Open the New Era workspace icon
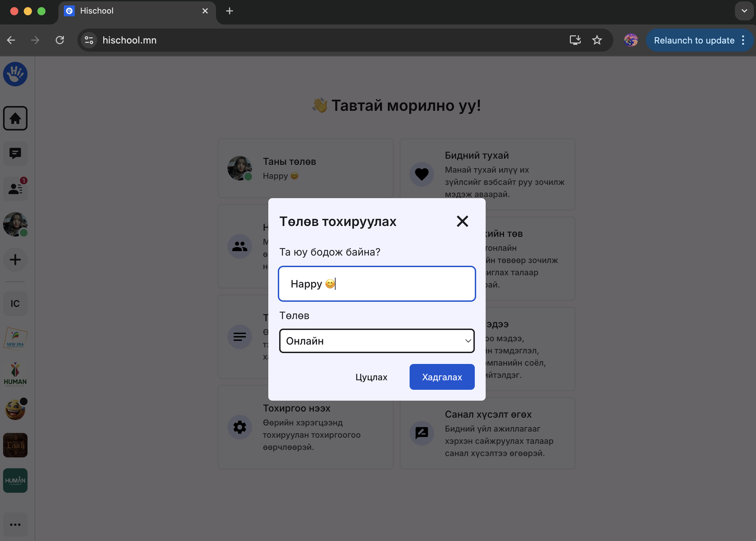 pos(15,338)
